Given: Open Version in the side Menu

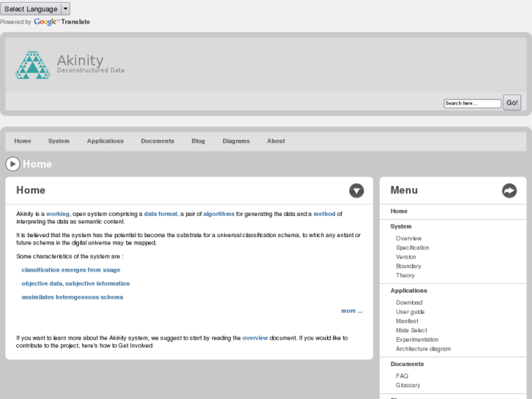Looking at the screenshot, I should 406,257.
